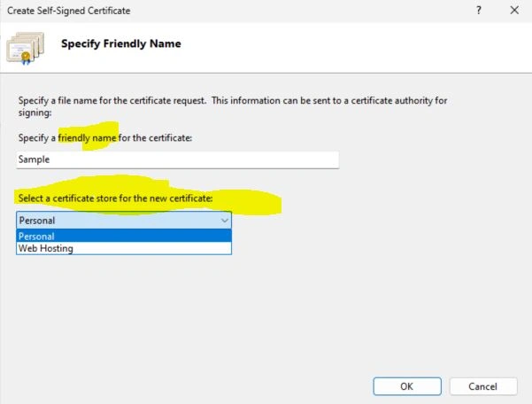532x404 pixels.
Task: Click the Create Self-Signed Certificate title bar text
Action: coord(68,11)
